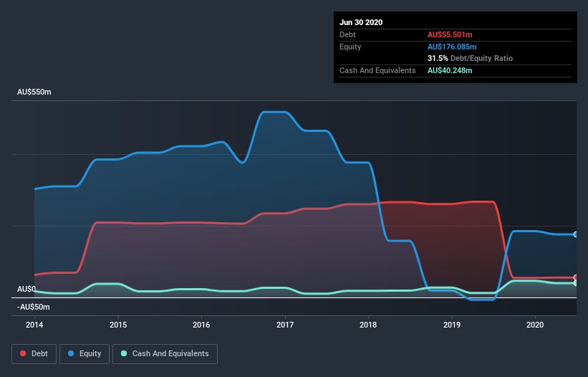Viewport: 588px width, 377px height.
Task: Click the -AU$50m y-axis label
Action: [34, 307]
